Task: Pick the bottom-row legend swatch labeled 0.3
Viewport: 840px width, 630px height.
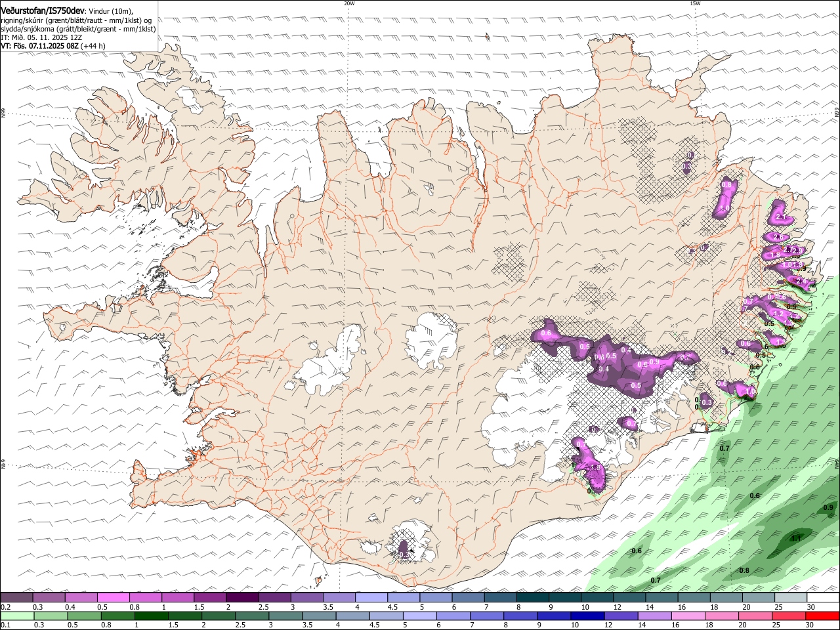Action: (x=51, y=616)
